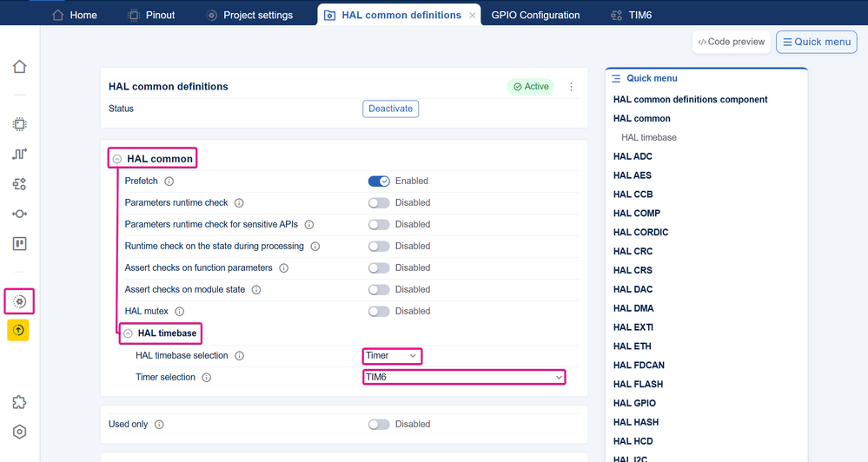Screen dimensions: 868x462
Task: Show info for HAL timebase selection
Action: 240,356
